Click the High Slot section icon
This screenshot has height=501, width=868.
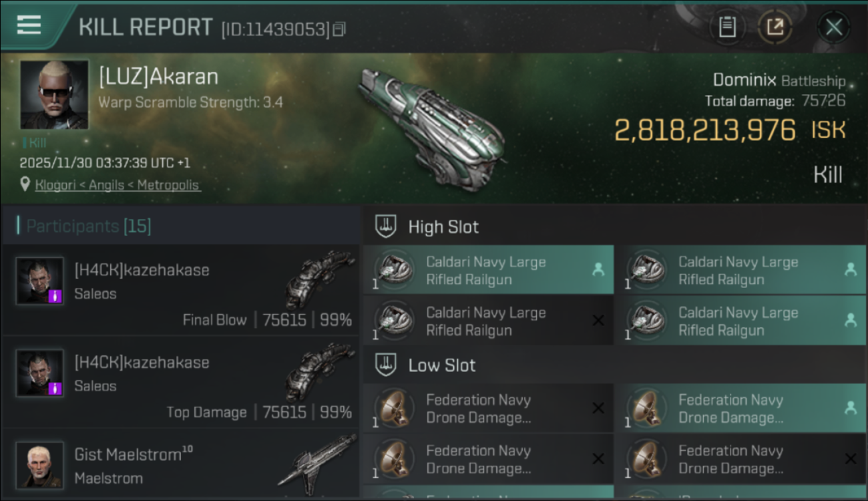(x=386, y=226)
